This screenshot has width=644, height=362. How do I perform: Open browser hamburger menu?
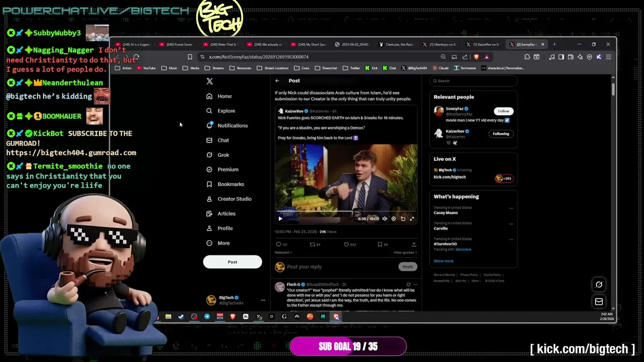[x=608, y=57]
